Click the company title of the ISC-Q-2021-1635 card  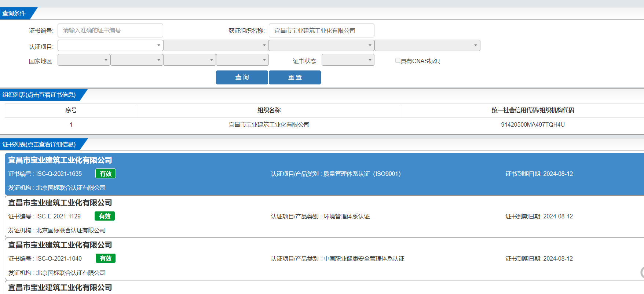pyautogui.click(x=60, y=160)
